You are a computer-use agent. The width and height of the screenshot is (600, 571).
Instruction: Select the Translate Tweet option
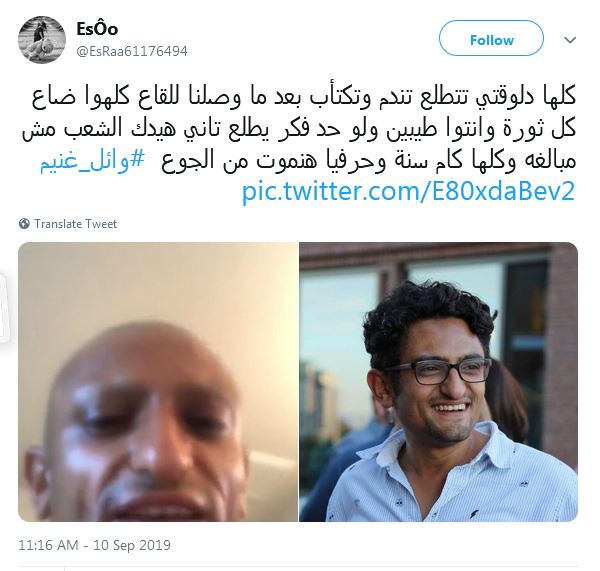75,224
